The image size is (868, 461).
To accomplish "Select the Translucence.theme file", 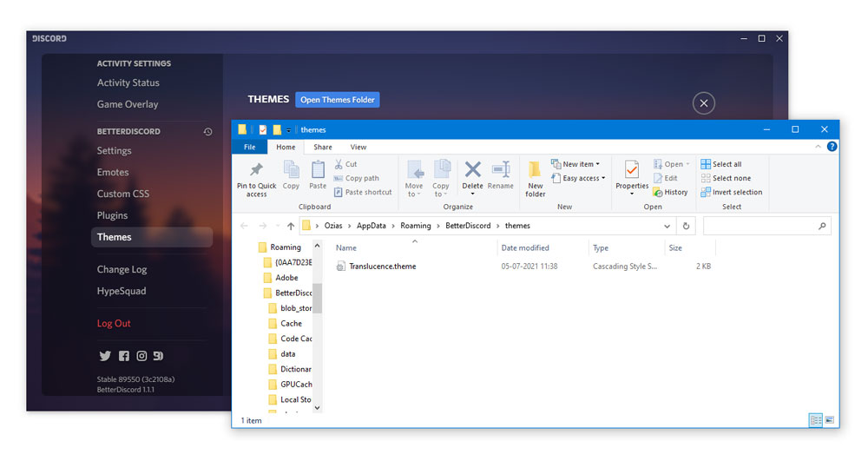I will (x=376, y=267).
